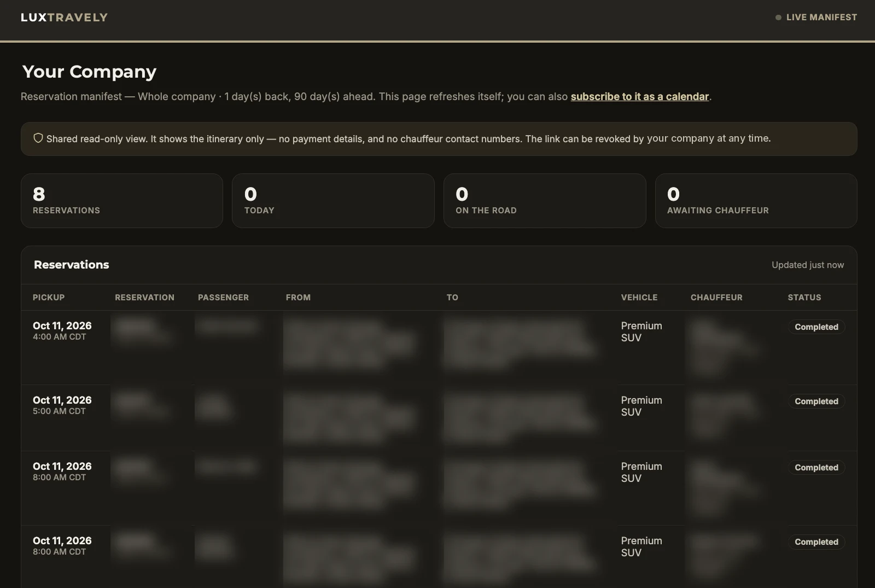Open the subscribe to it as a calendar link
This screenshot has height=588, width=875.
640,97
